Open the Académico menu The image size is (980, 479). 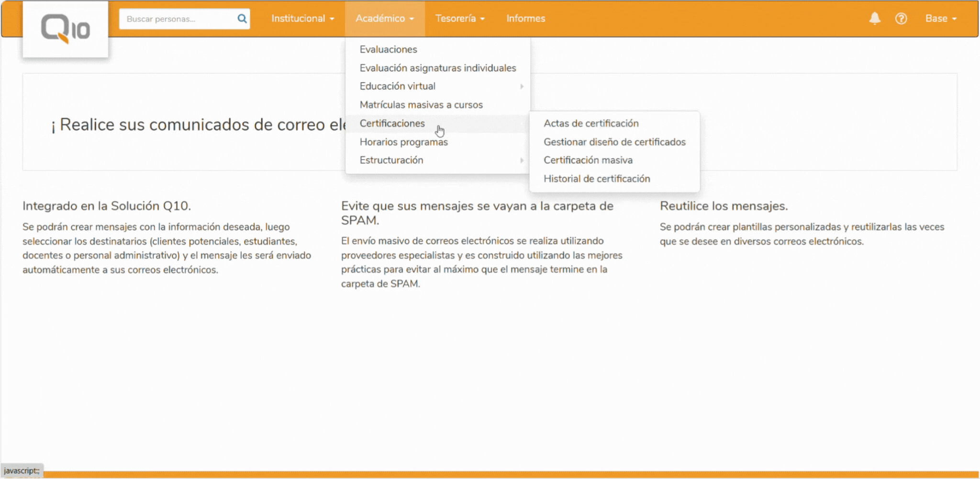click(384, 18)
